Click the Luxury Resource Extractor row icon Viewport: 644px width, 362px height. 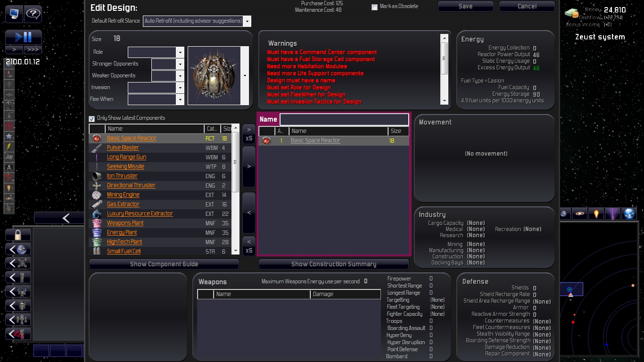pos(97,214)
